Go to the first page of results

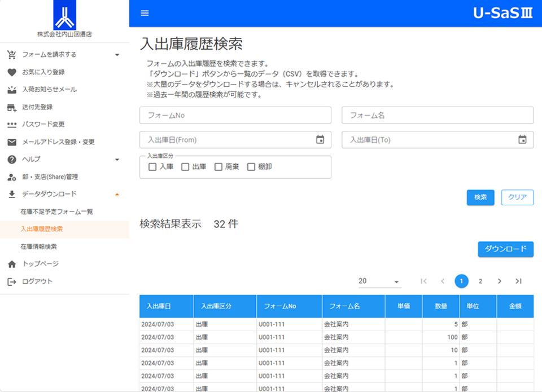click(x=423, y=281)
